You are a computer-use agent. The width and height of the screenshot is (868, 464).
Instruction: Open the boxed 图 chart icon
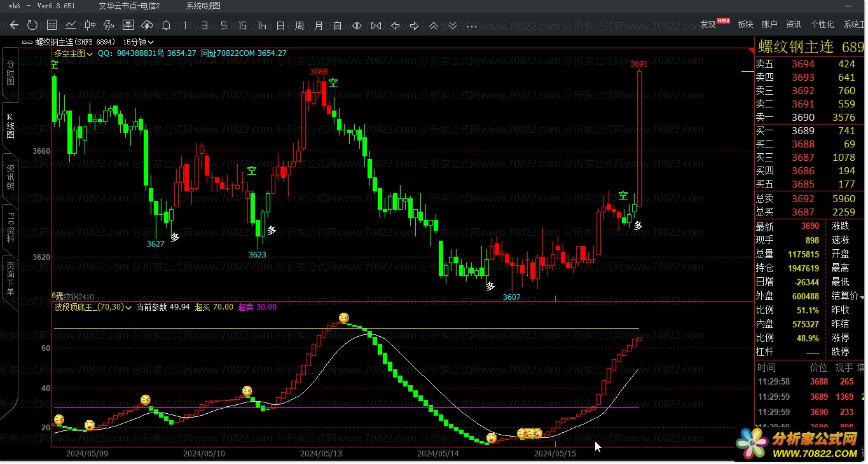[x=128, y=25]
